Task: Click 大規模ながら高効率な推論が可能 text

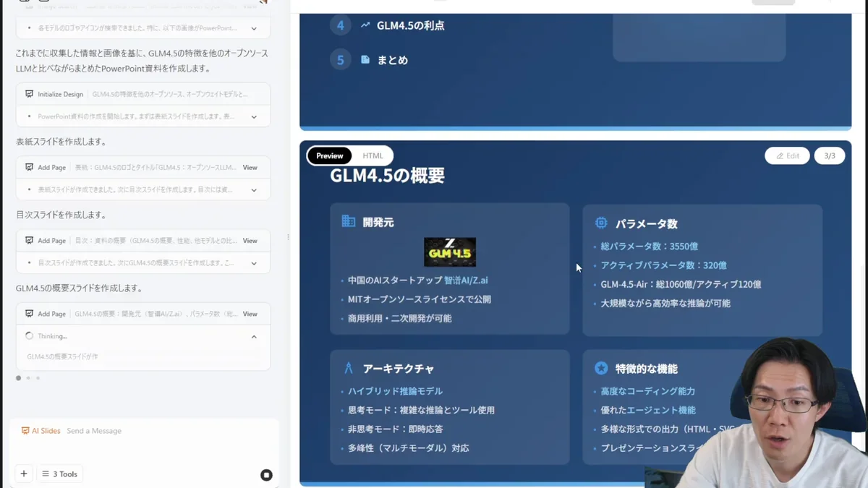Action: (x=665, y=304)
